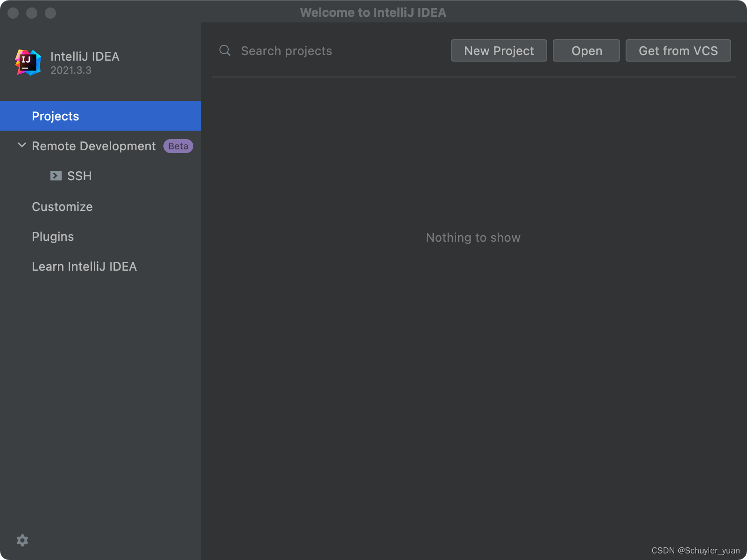Select the Projects tab

(100, 116)
